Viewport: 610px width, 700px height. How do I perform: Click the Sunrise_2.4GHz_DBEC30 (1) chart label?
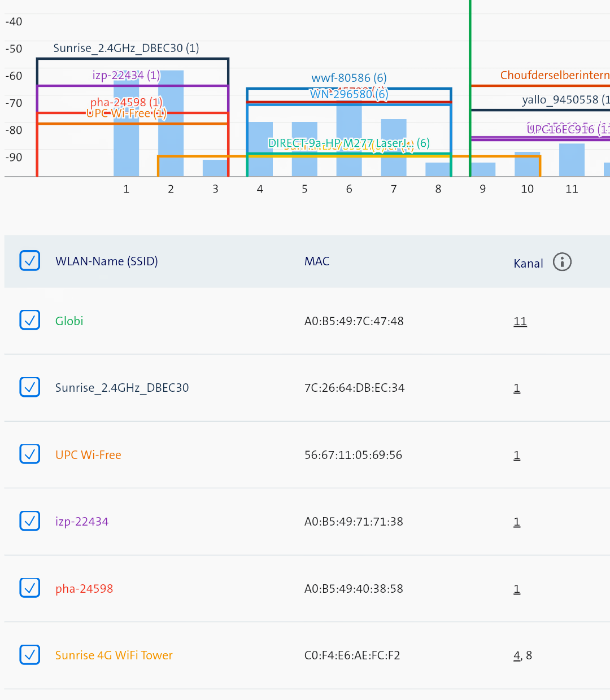(126, 49)
